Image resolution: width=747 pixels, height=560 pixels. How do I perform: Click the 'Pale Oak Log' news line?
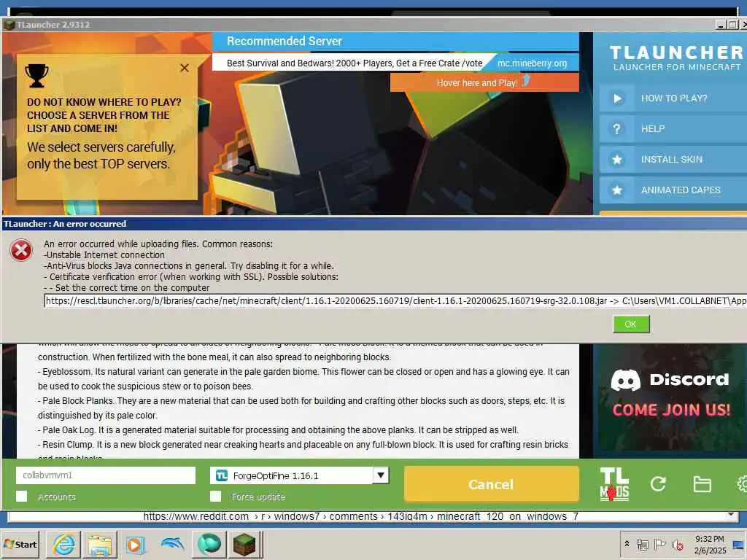(x=278, y=430)
